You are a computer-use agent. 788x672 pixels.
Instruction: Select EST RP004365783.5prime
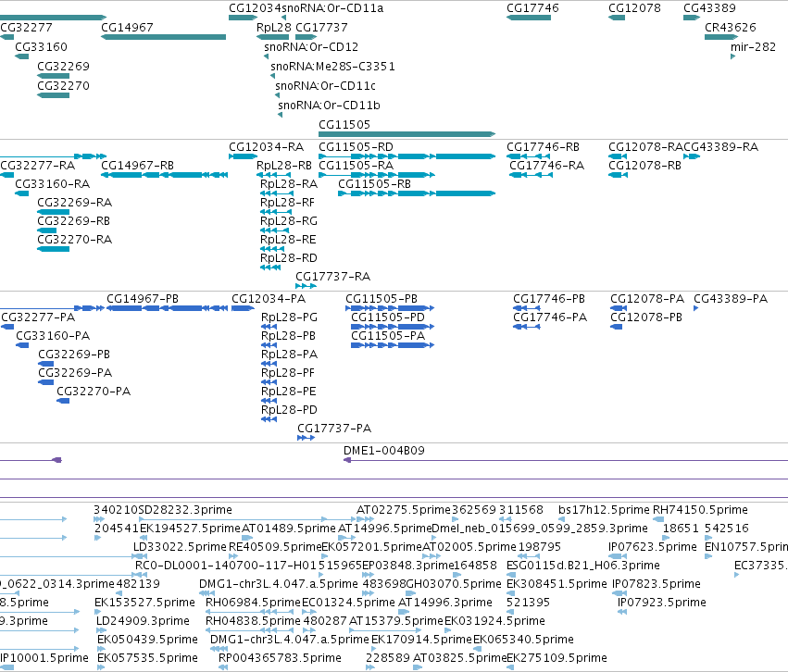click(280, 658)
